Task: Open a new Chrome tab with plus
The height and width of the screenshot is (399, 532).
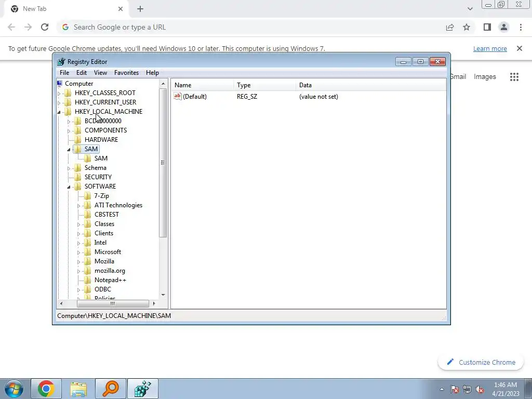Action: [140, 9]
